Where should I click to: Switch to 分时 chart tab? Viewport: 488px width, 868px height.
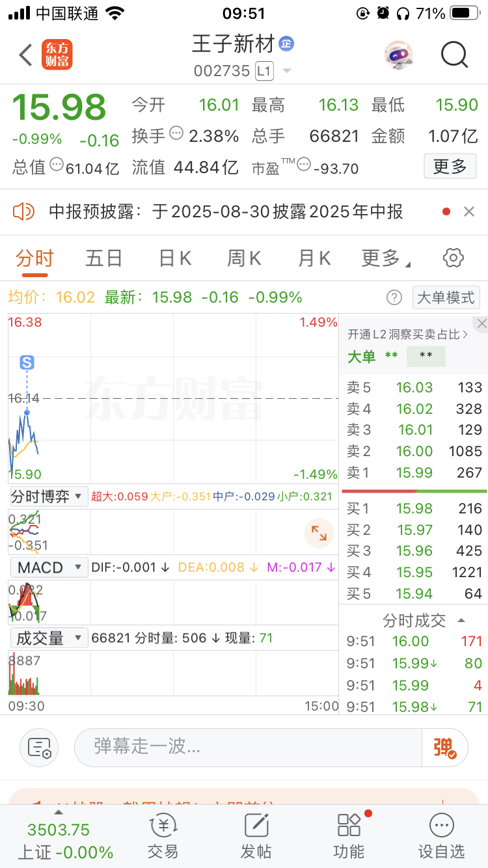coord(34,258)
